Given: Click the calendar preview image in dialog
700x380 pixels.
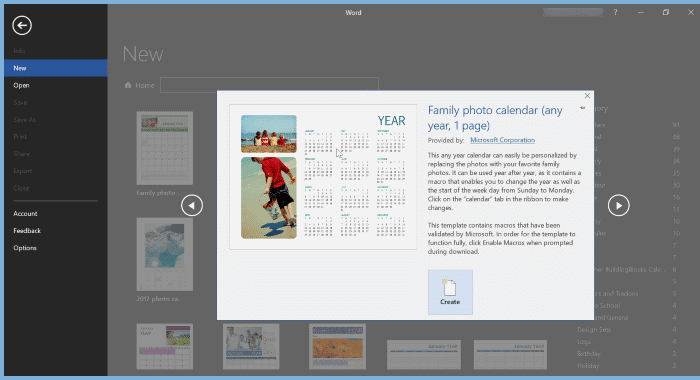Looking at the screenshot, I should 323,177.
